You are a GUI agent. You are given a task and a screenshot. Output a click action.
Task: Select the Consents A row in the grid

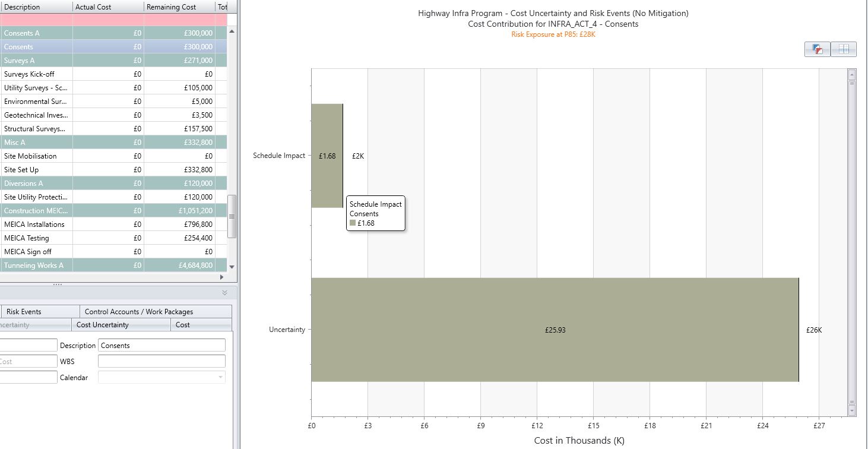[x=36, y=33]
